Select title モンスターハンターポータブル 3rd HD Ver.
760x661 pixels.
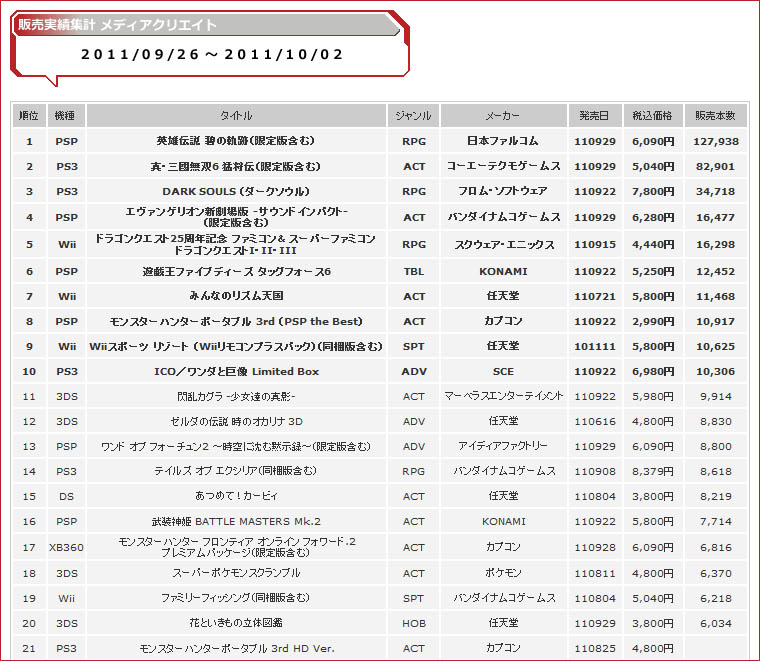pyautogui.click(x=237, y=648)
